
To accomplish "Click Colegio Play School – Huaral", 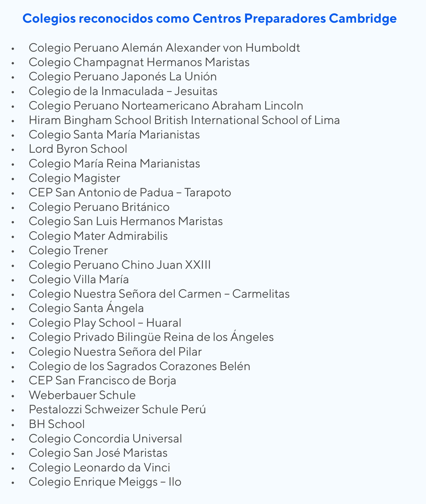I will tap(105, 323).
